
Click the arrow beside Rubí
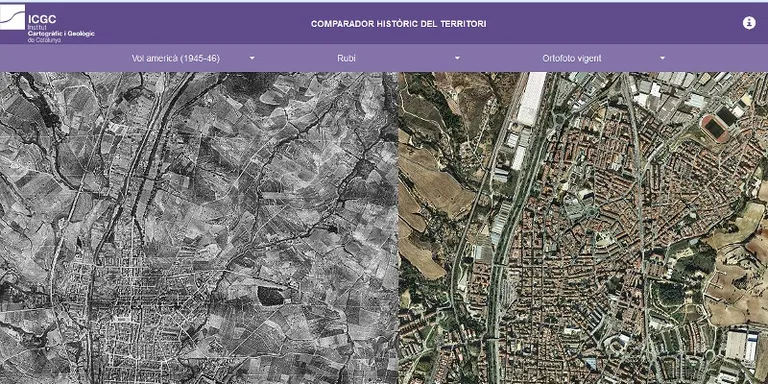pos(457,58)
